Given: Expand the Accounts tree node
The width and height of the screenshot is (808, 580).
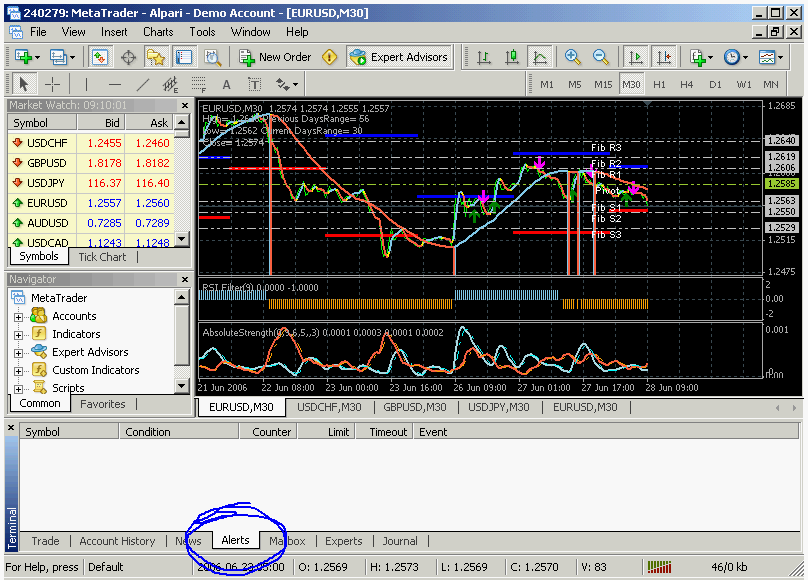Looking at the screenshot, I should 19,317.
